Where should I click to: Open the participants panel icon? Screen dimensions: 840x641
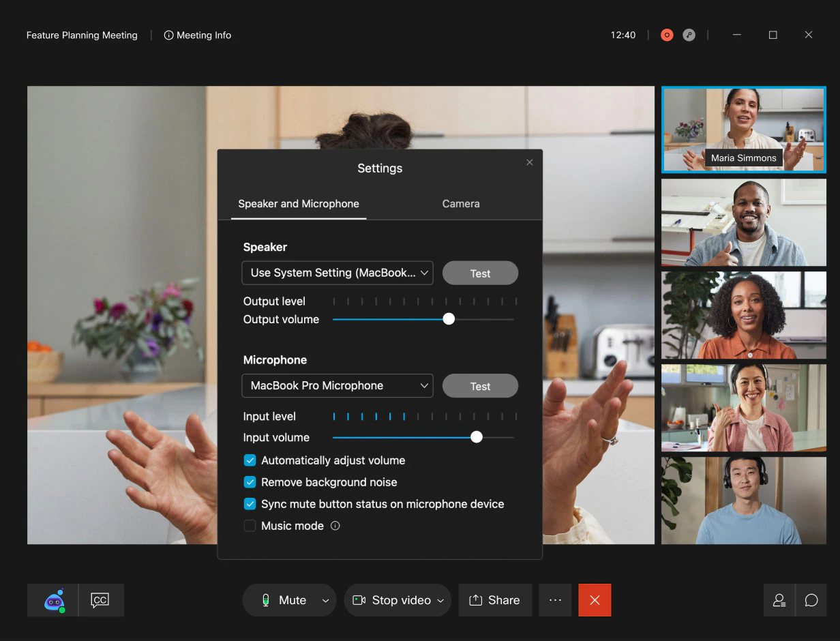point(779,600)
